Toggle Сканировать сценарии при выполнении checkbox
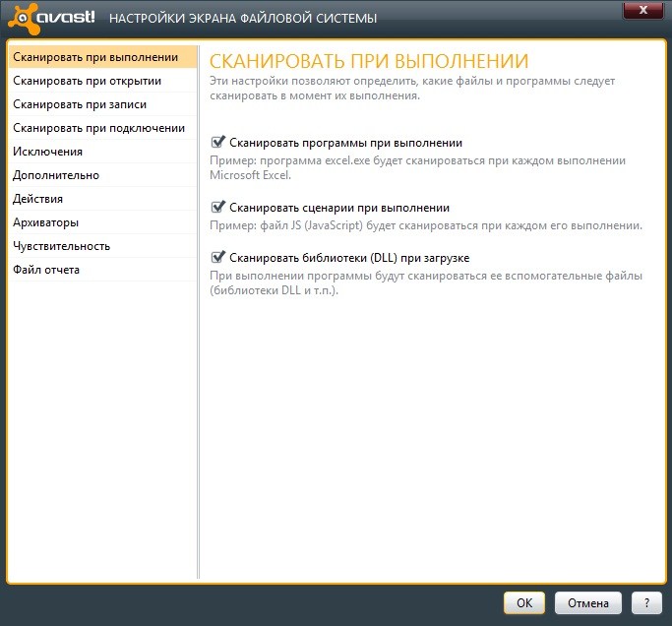This screenshot has width=672, height=626. click(x=217, y=207)
